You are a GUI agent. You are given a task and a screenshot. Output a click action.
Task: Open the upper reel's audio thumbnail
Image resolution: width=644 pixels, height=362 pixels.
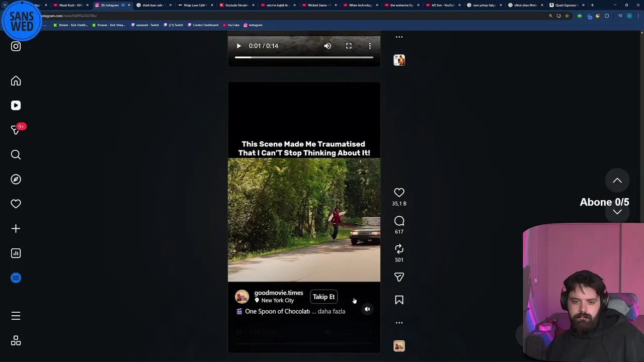pyautogui.click(x=399, y=60)
